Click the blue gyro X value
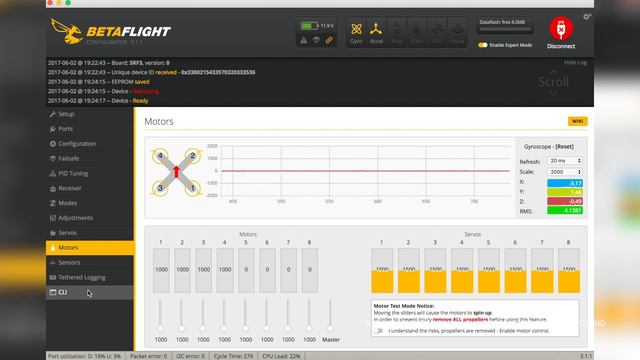640x360 pixels. (565, 183)
